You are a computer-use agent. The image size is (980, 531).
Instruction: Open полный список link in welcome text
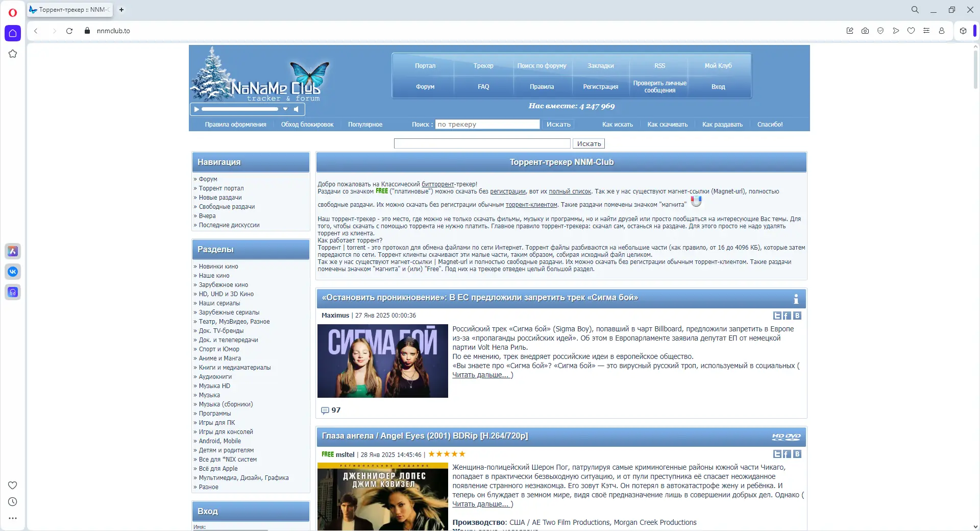coord(570,191)
